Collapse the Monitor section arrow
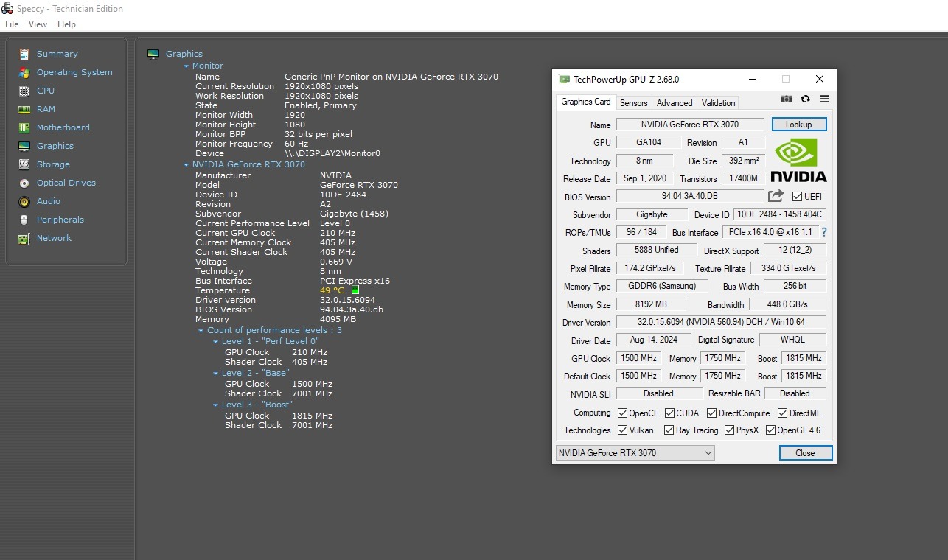Image resolution: width=948 pixels, height=560 pixels. [x=187, y=66]
